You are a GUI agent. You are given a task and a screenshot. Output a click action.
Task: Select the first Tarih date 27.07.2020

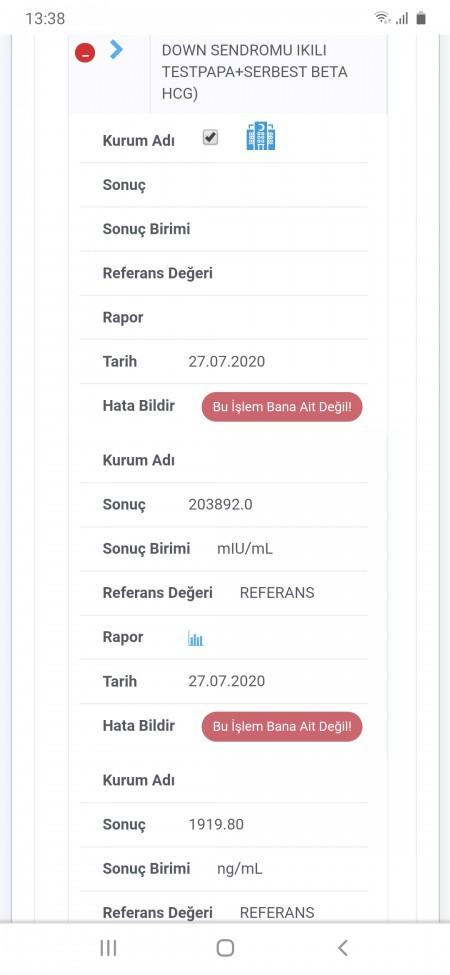coord(227,362)
